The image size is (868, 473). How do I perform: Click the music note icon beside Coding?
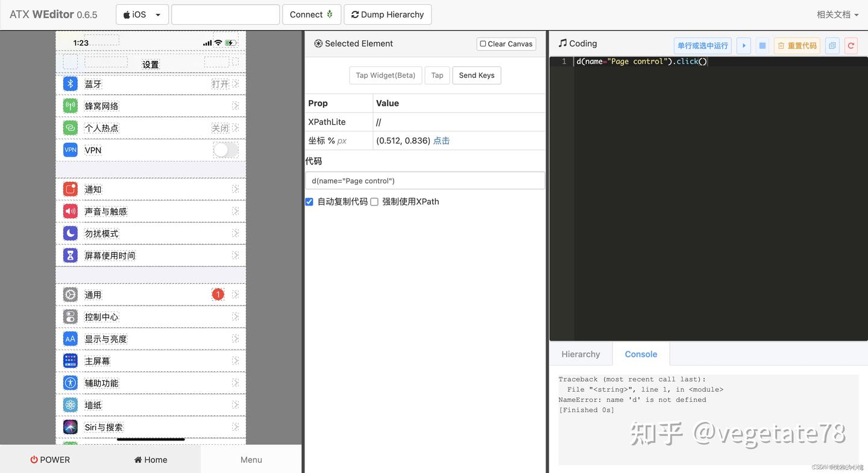pos(562,43)
